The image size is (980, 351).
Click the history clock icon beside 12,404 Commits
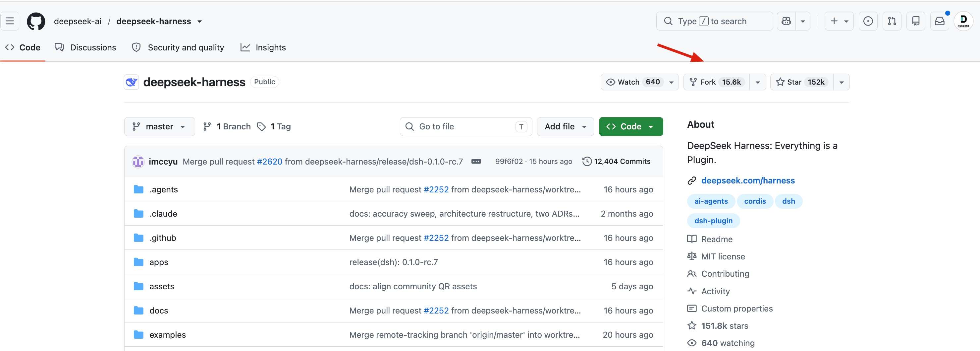(x=587, y=162)
